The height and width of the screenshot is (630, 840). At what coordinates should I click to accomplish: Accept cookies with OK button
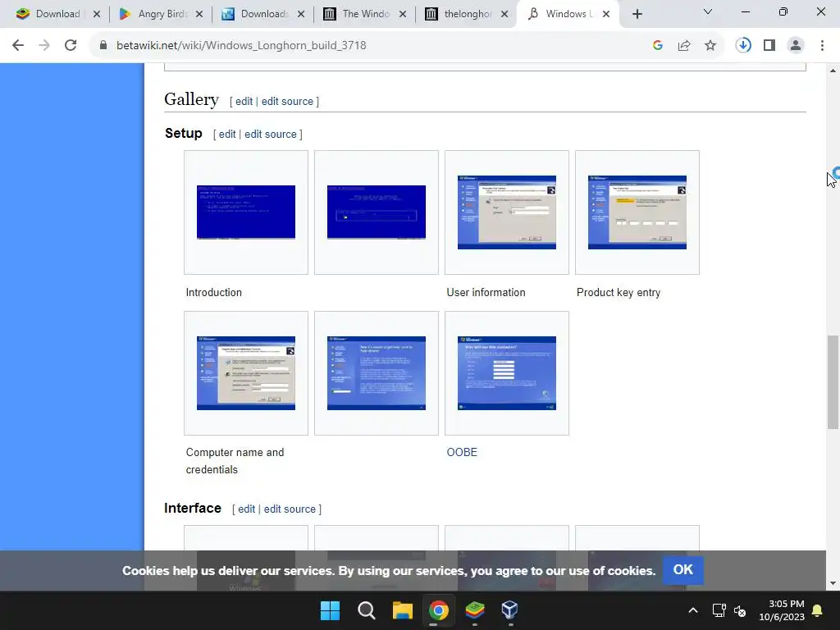pos(683,570)
